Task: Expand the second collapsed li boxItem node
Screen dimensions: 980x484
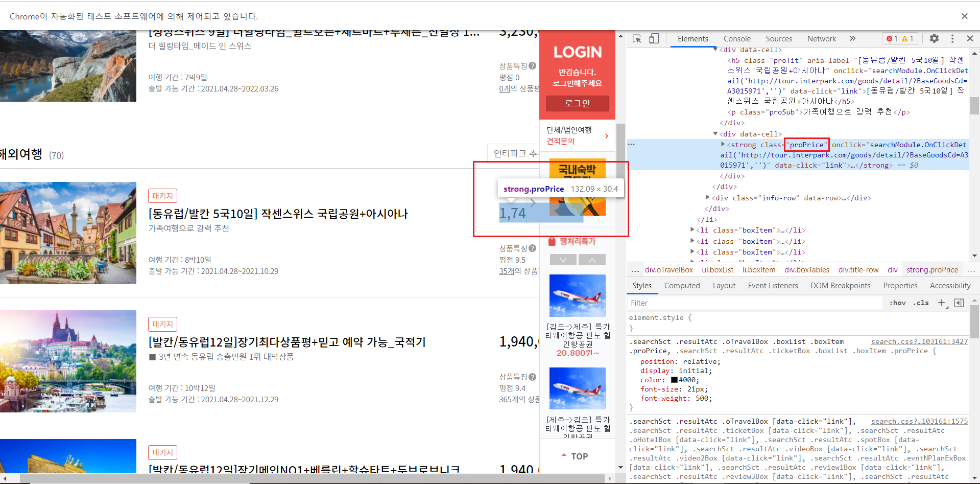Action: tap(692, 241)
